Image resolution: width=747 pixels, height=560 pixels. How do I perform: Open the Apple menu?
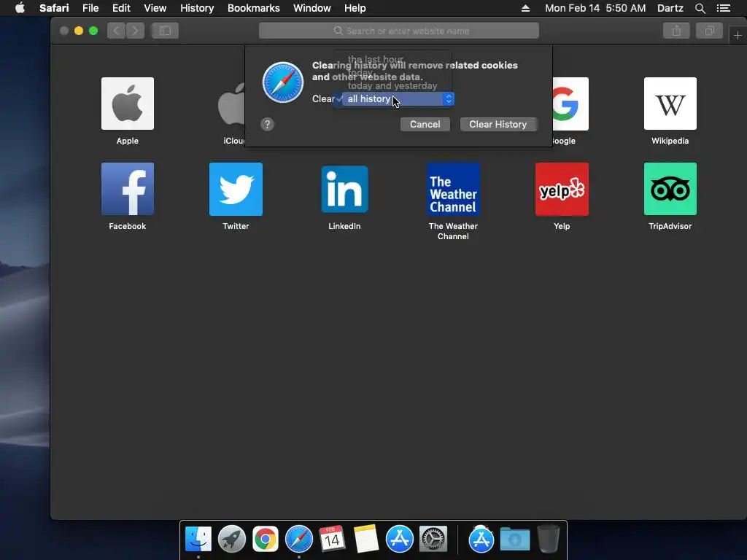[20, 7]
